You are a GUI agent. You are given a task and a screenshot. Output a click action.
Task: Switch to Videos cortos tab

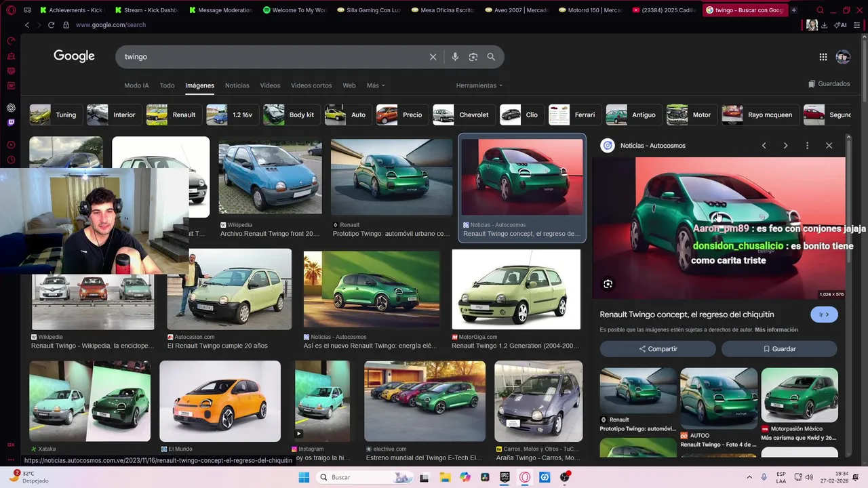pos(311,85)
